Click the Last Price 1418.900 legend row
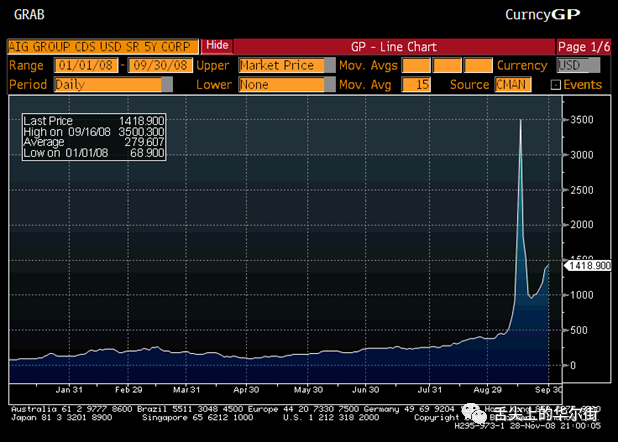 94,121
